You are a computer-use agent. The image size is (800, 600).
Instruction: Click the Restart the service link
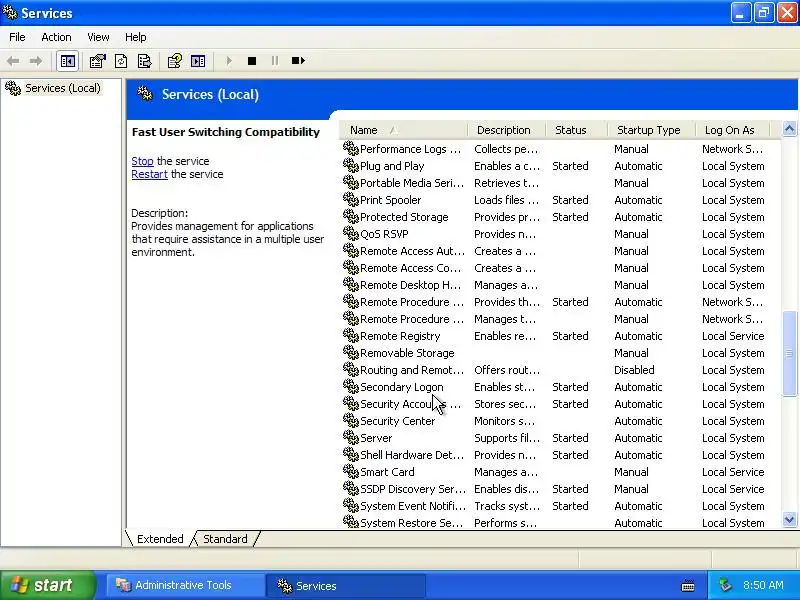click(149, 174)
